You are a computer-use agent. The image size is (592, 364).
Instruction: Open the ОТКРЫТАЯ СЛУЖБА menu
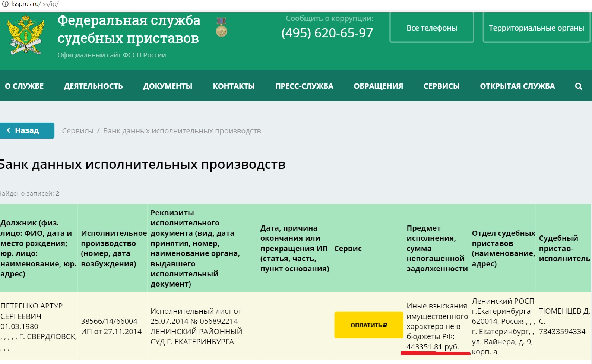[x=517, y=86]
